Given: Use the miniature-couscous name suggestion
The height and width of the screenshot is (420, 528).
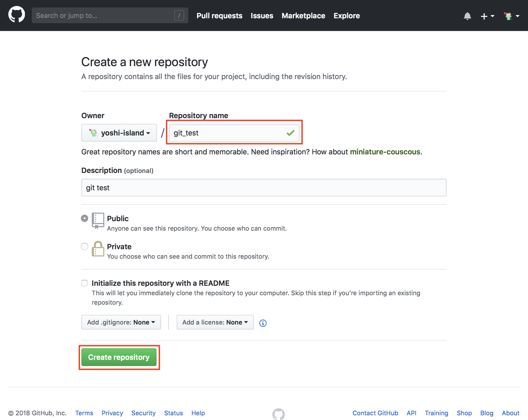Looking at the screenshot, I should tap(385, 152).
